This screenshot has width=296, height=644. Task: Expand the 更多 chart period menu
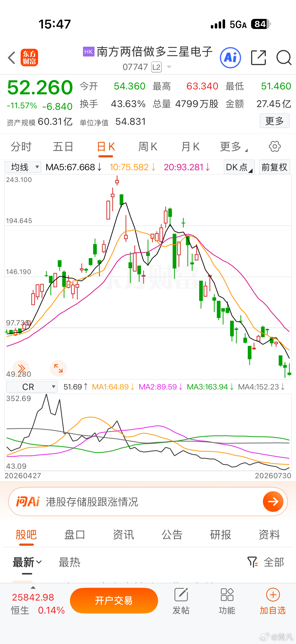pyautogui.click(x=233, y=146)
